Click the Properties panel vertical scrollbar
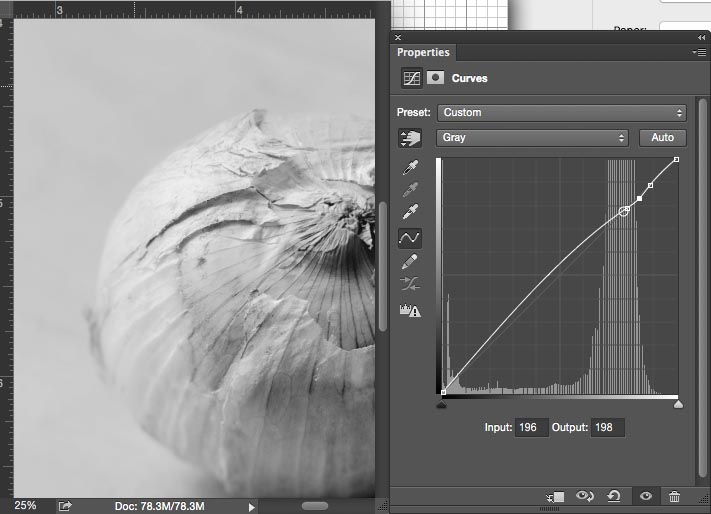 tap(702, 290)
